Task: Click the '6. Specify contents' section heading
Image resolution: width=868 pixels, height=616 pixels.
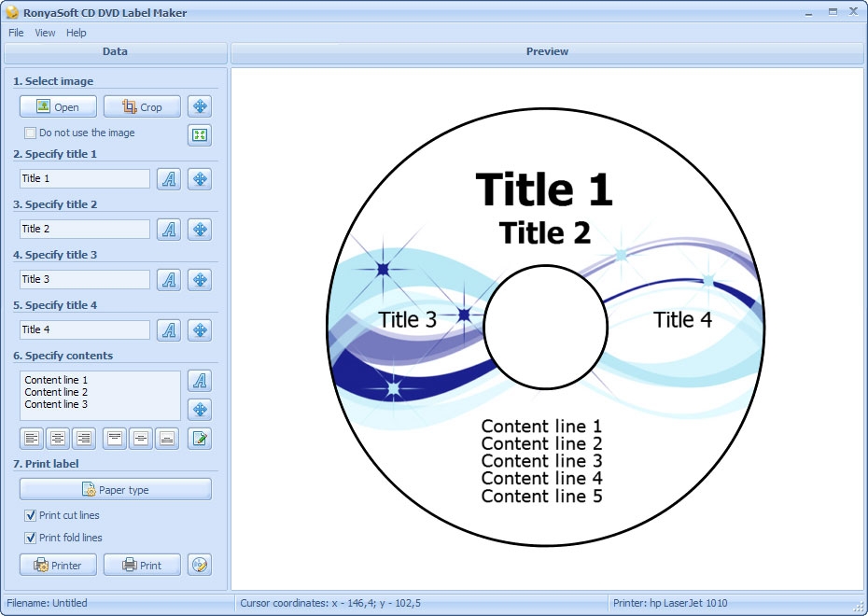Action: click(x=63, y=356)
